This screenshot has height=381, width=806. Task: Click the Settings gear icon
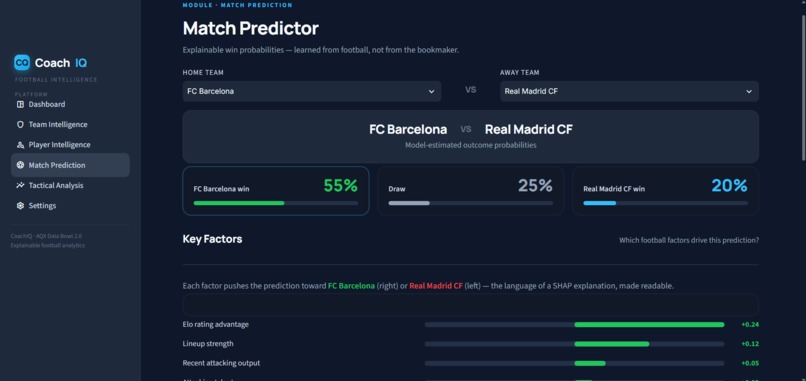click(21, 206)
